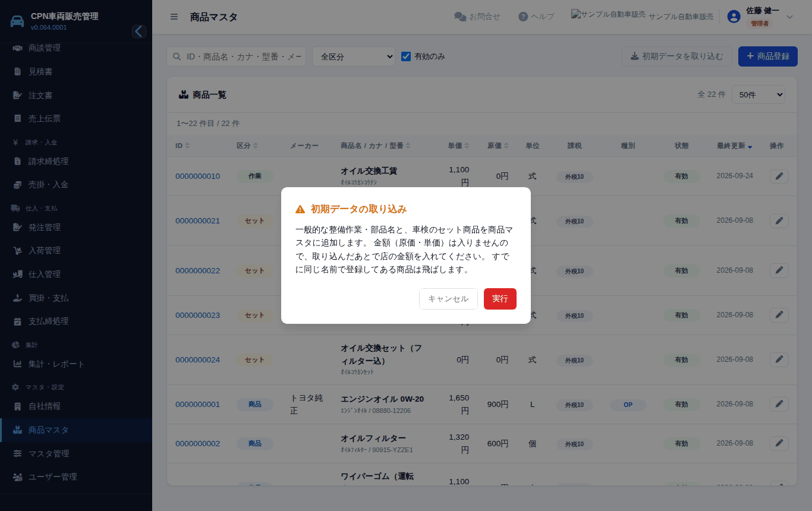This screenshot has height=511, width=812.
Task: Open 売掛・入金 in sidebar
Action: pos(76,185)
